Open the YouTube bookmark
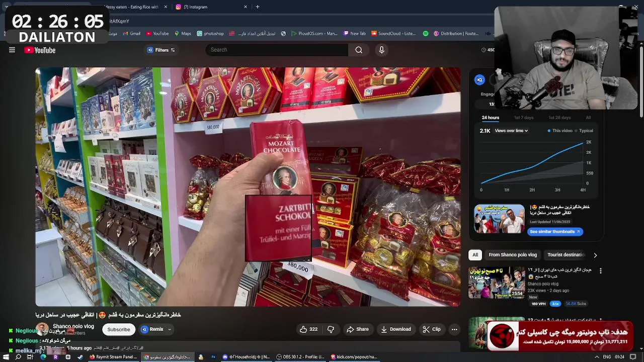The image size is (644, 362). (x=157, y=34)
